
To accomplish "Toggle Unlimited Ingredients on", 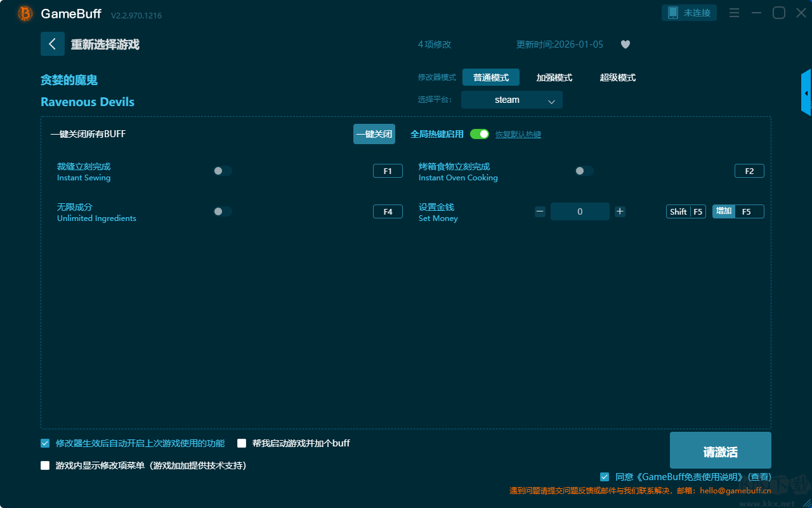I will [223, 211].
